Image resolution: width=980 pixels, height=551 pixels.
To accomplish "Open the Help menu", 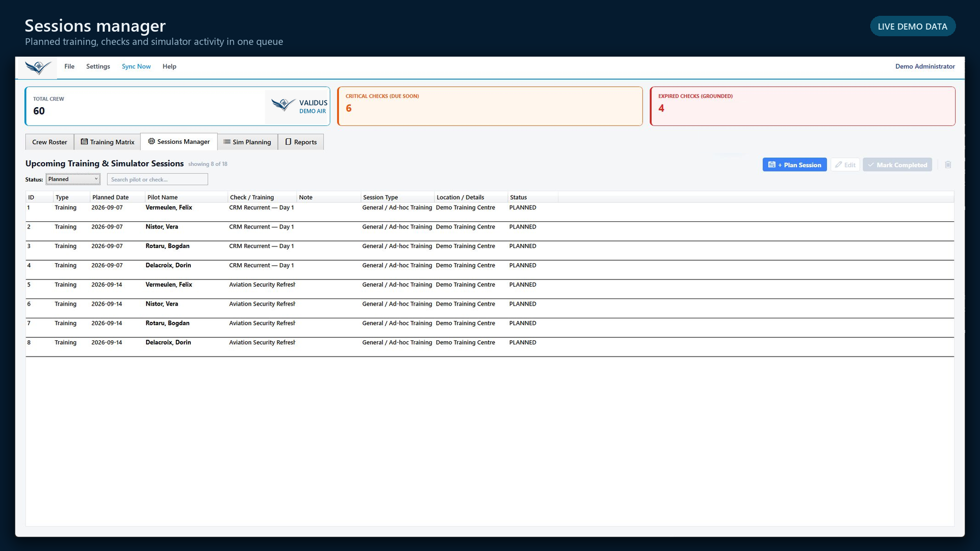I will click(169, 66).
